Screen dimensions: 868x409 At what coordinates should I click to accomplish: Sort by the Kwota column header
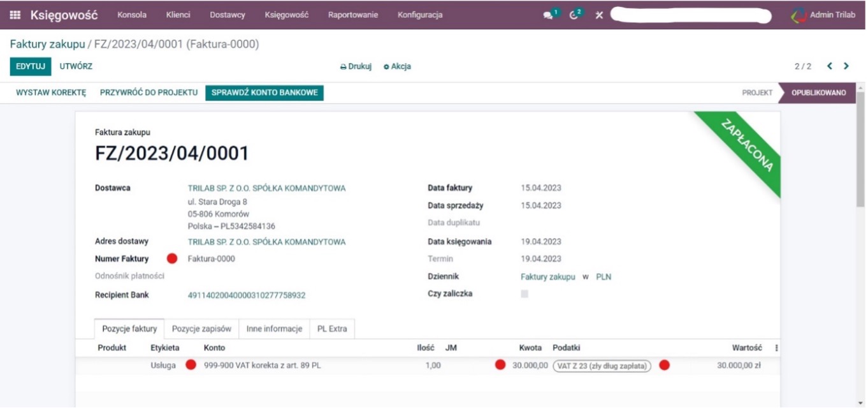(x=530, y=348)
